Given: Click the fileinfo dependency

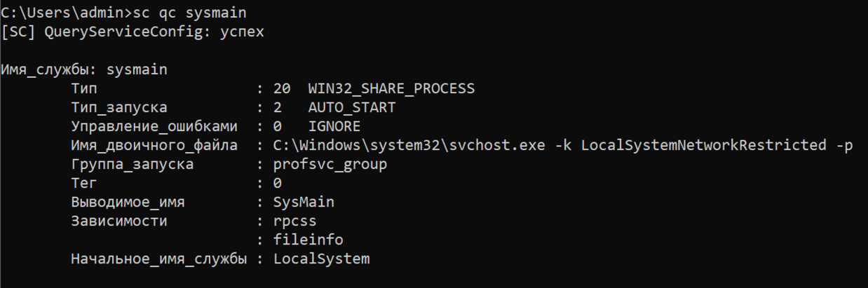Looking at the screenshot, I should [308, 240].
